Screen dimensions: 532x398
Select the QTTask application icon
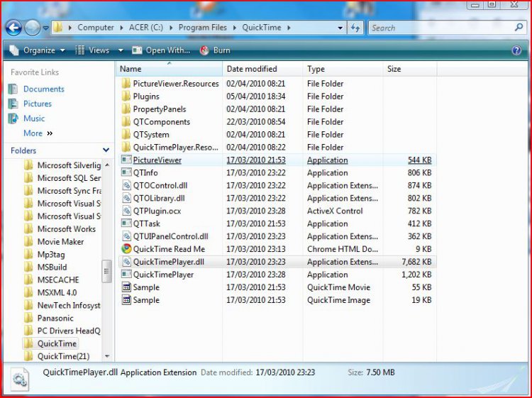coord(126,223)
